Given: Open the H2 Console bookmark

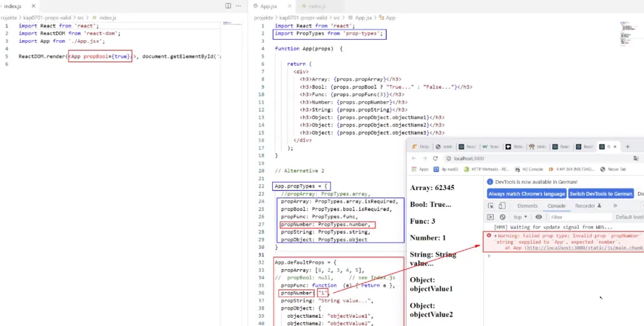Looking at the screenshot, I should tap(530, 169).
